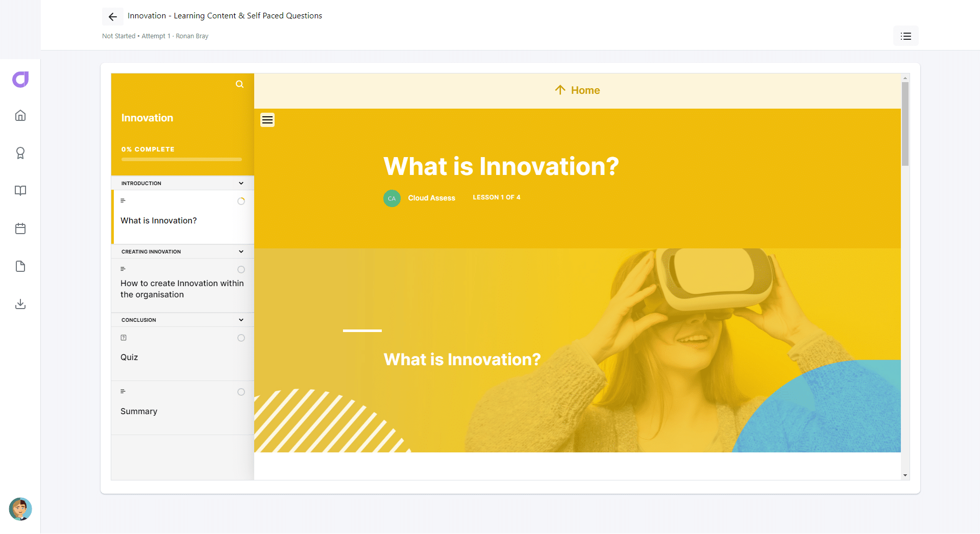Click the CREATING INNOVATION header label
980x534 pixels.
(x=151, y=252)
